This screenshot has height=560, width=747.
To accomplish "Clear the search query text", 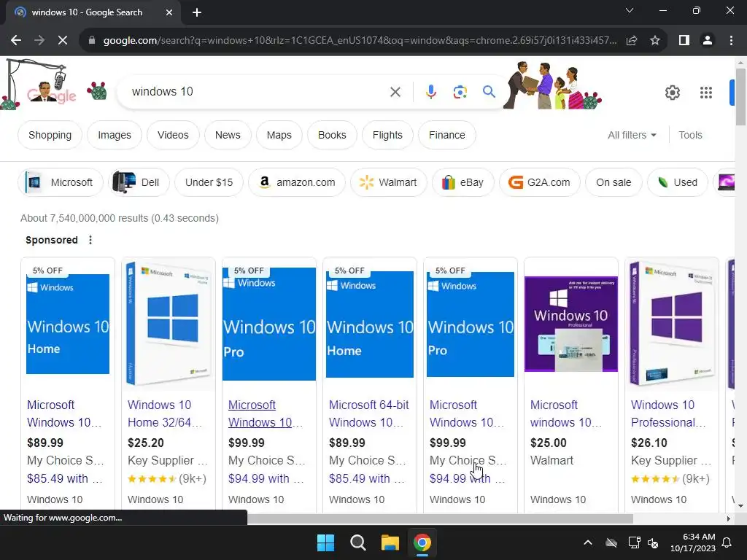I will (395, 91).
